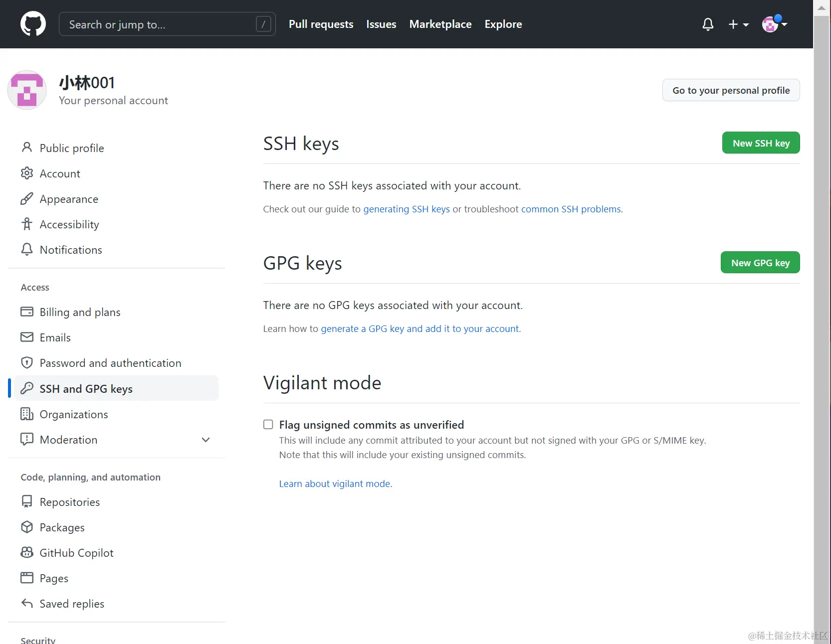Add a New SSH key
The image size is (831, 644).
[761, 143]
